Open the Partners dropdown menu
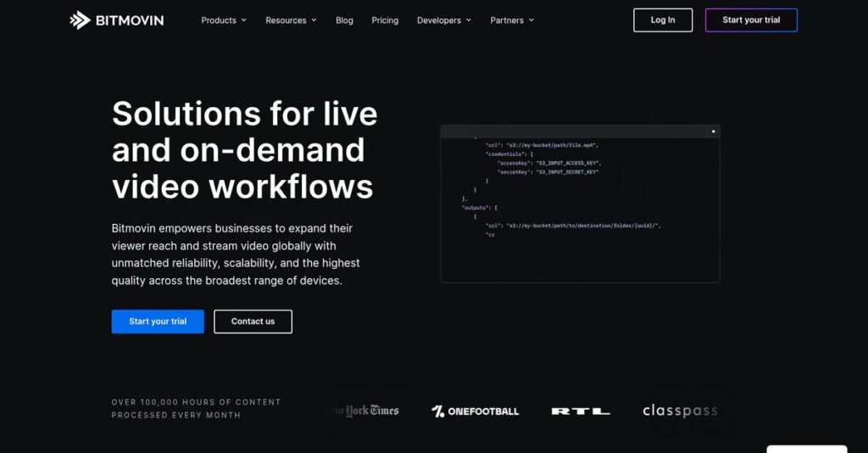The width and height of the screenshot is (868, 453). (512, 20)
